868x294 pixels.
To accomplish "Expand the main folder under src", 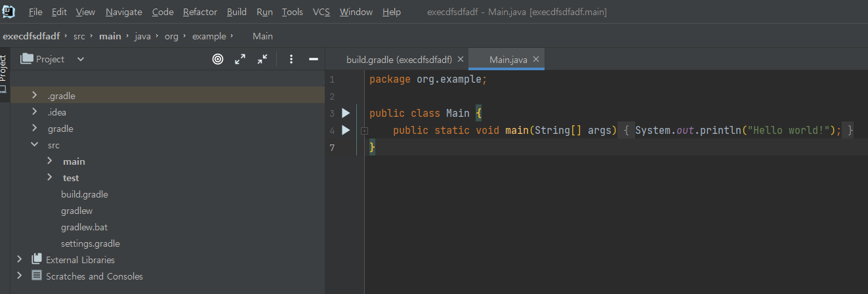I will point(50,161).
